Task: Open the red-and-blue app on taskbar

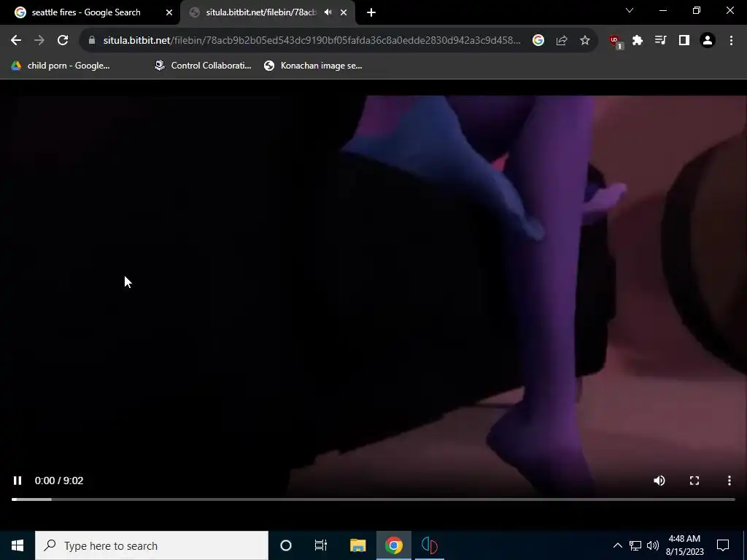Action: [429, 545]
